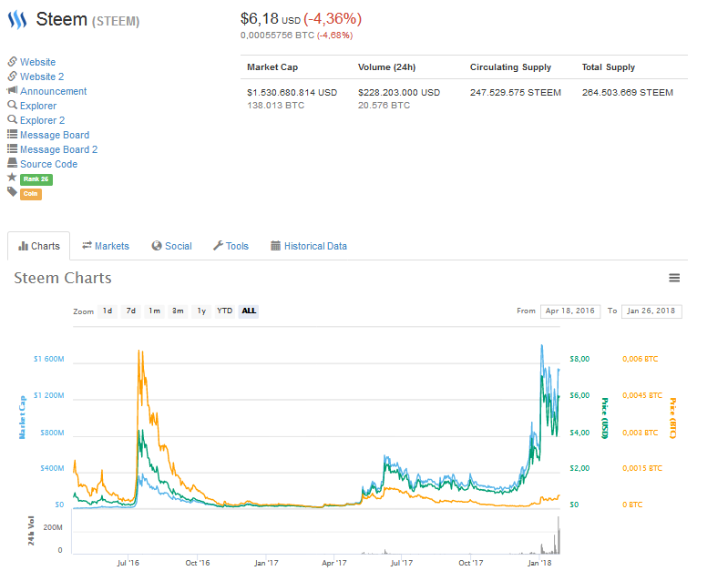The width and height of the screenshot is (728, 571).
Task: Click the Announcement megaphone icon
Action: point(12,90)
